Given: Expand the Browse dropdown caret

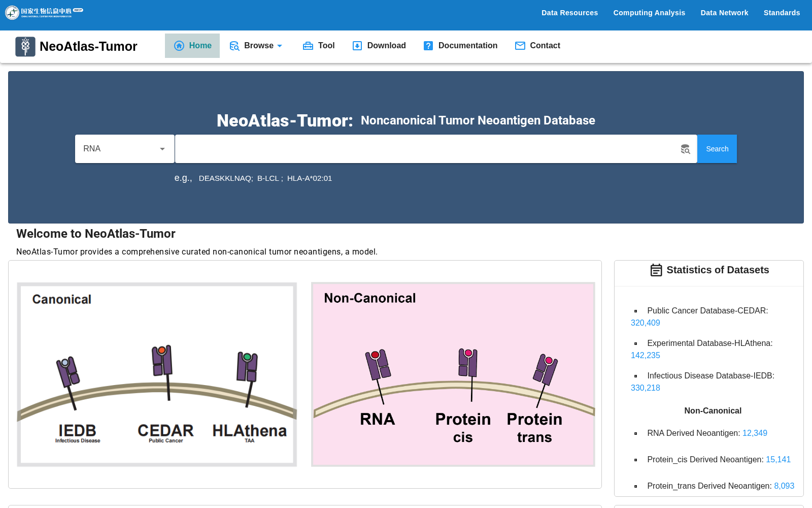Looking at the screenshot, I should [x=280, y=46].
